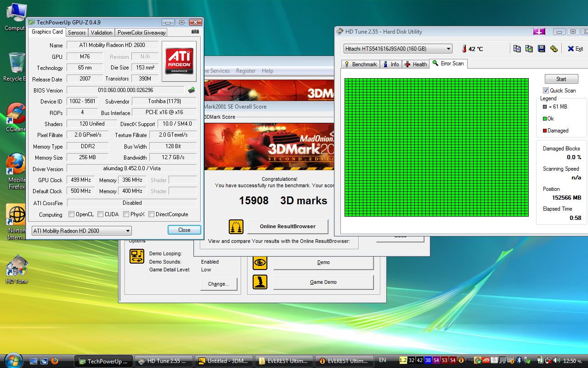
Task: Click the volume speaker tray icon
Action: 556,360
